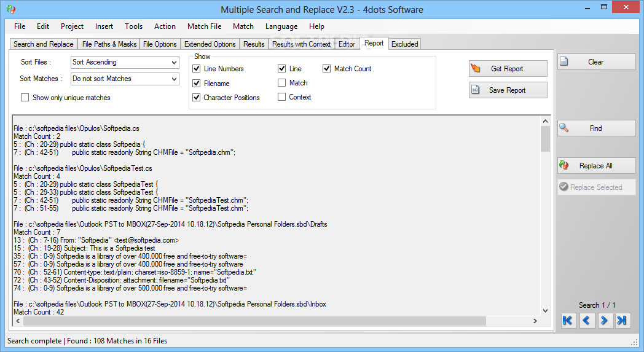Screen dimensions: 644x352
Task: Open the Language menu
Action: 281,26
